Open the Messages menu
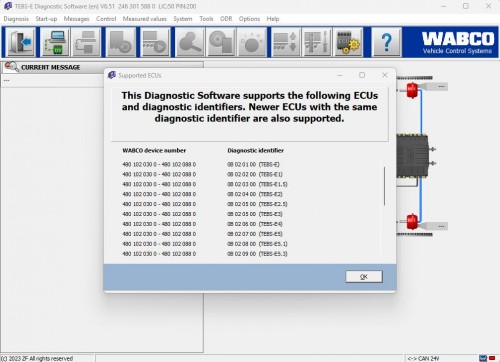Viewport: 500px width, 362px height. (76, 19)
